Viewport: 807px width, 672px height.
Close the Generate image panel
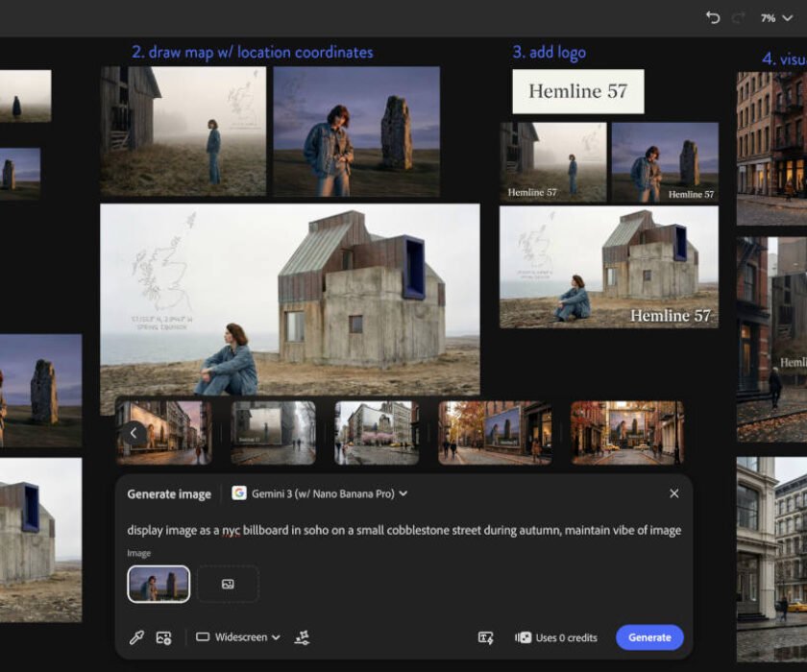pyautogui.click(x=673, y=493)
